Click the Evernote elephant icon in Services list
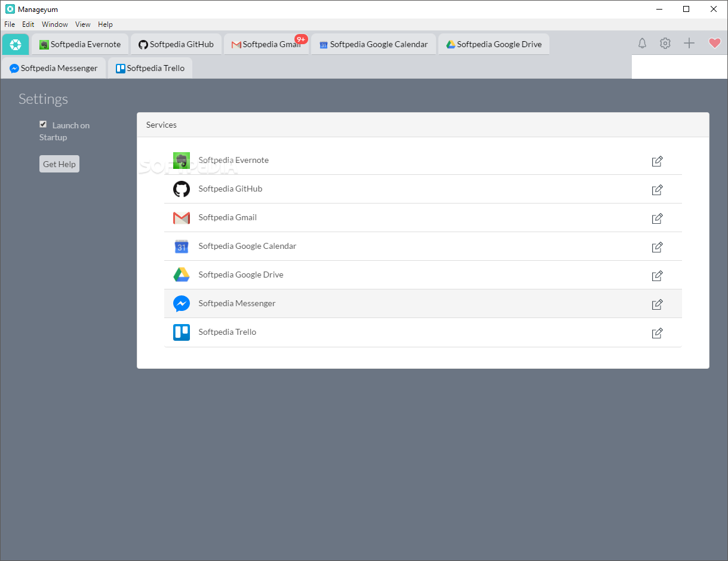The width and height of the screenshot is (728, 561). tap(182, 161)
